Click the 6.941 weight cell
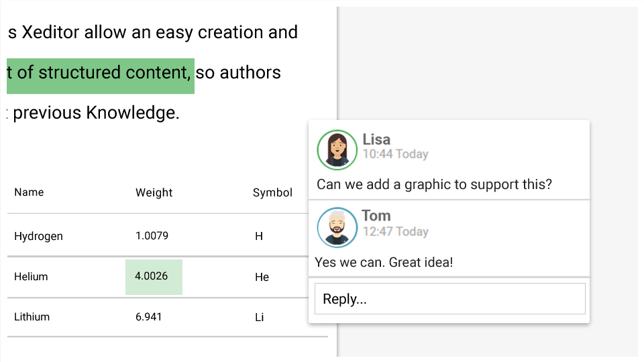 [x=148, y=317]
